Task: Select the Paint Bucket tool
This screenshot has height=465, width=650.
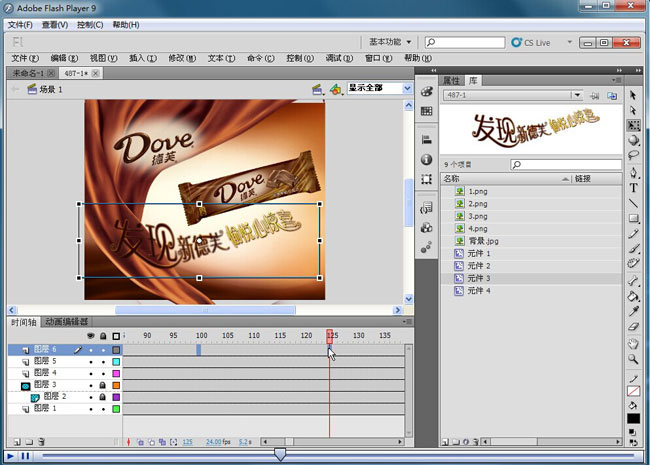Action: 633,296
